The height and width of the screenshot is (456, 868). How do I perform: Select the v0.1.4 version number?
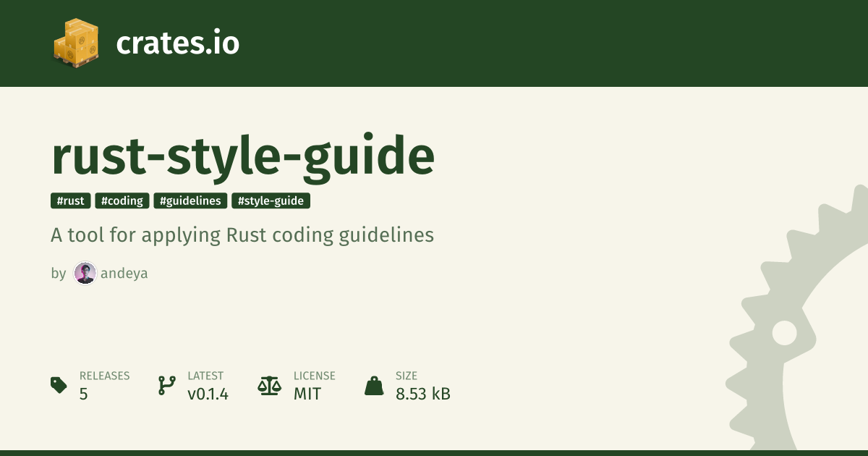(208, 394)
